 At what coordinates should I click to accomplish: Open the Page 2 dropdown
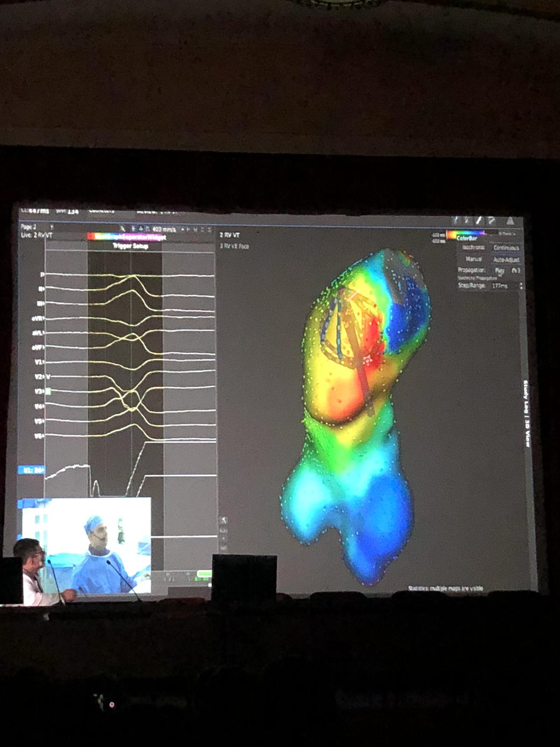coord(51,227)
